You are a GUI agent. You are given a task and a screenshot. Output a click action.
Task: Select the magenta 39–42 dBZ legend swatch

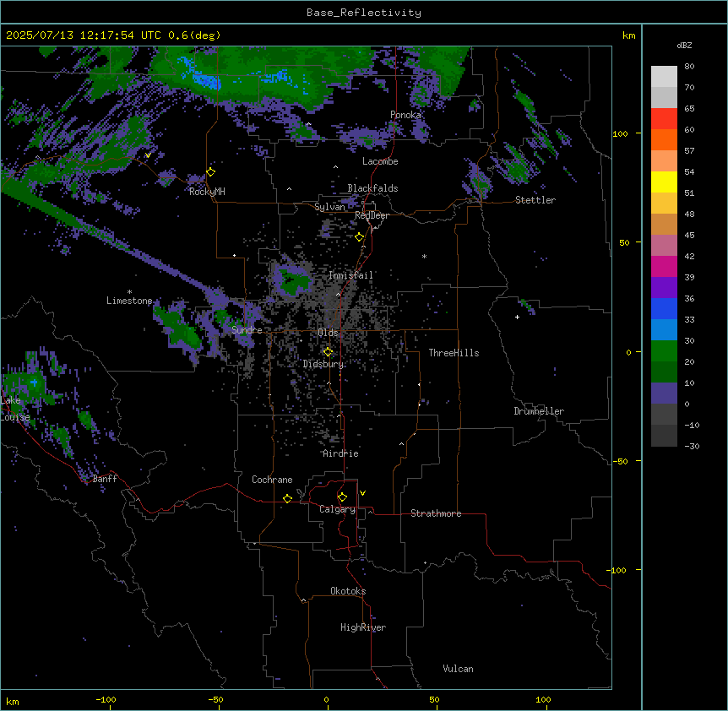point(664,266)
